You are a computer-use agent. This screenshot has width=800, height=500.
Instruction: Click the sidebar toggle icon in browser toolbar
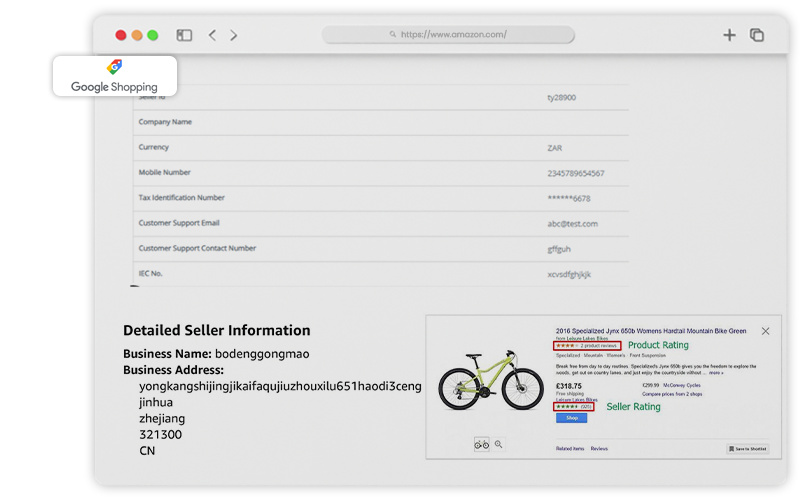coord(184,35)
